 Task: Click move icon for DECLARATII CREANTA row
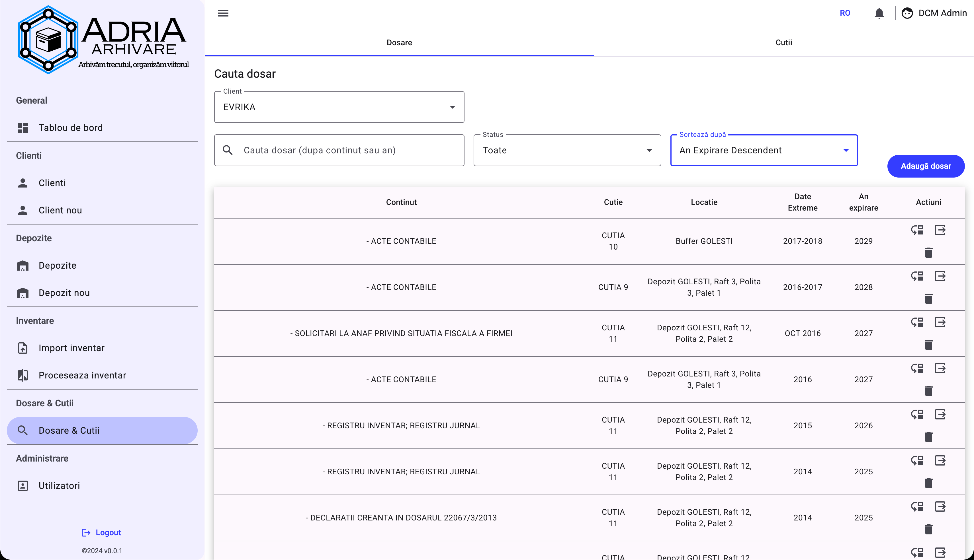click(x=917, y=507)
